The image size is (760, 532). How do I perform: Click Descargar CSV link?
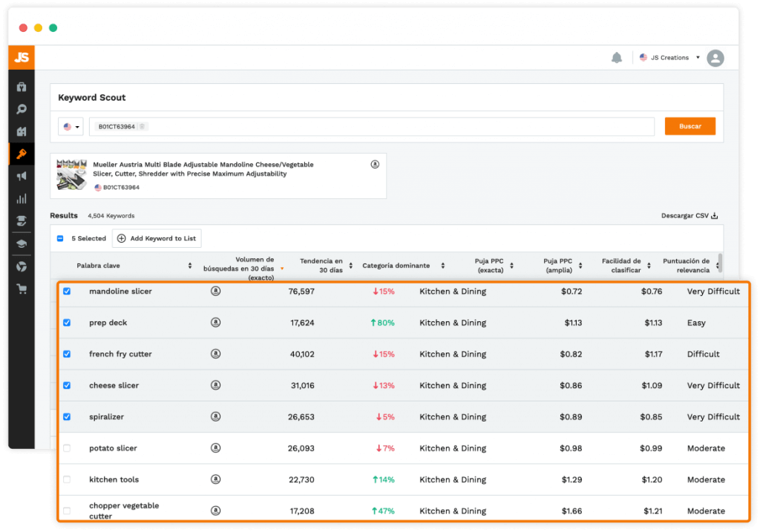(x=689, y=216)
